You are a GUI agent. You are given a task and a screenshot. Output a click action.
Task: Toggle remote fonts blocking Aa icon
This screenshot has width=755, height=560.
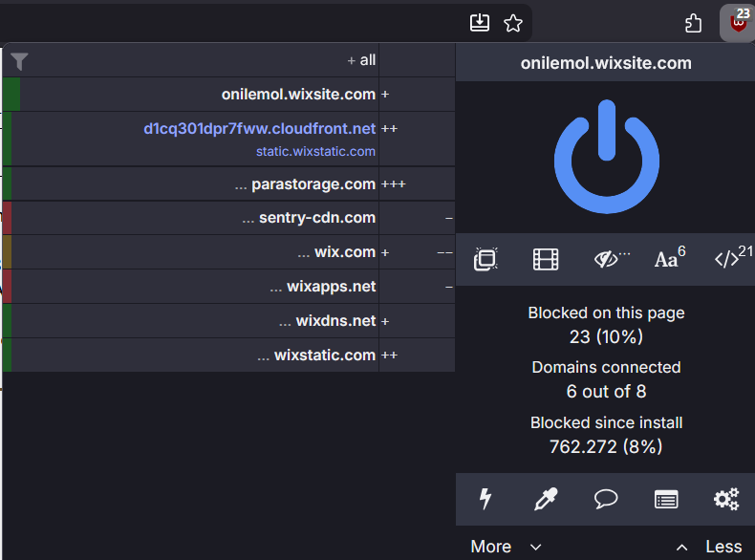click(x=670, y=258)
